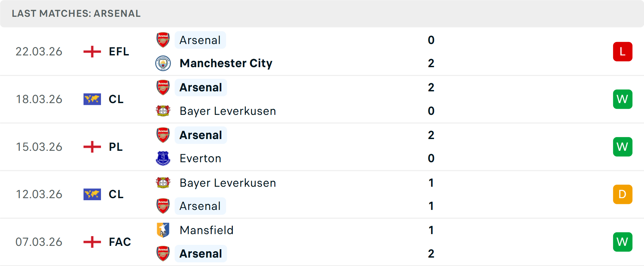The image size is (644, 266).
Task: Click the Arsenal logo in the Everton match row
Action: tap(163, 135)
